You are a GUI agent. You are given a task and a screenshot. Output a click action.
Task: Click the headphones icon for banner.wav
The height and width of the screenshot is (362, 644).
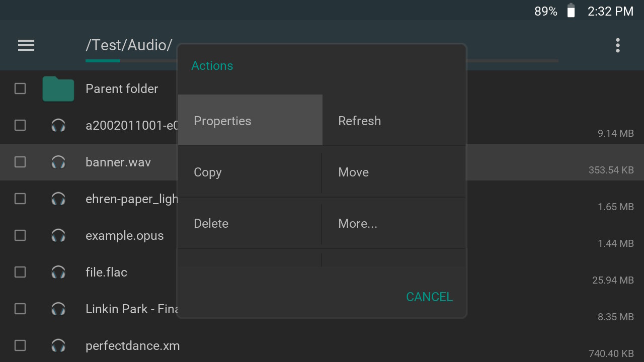point(58,162)
